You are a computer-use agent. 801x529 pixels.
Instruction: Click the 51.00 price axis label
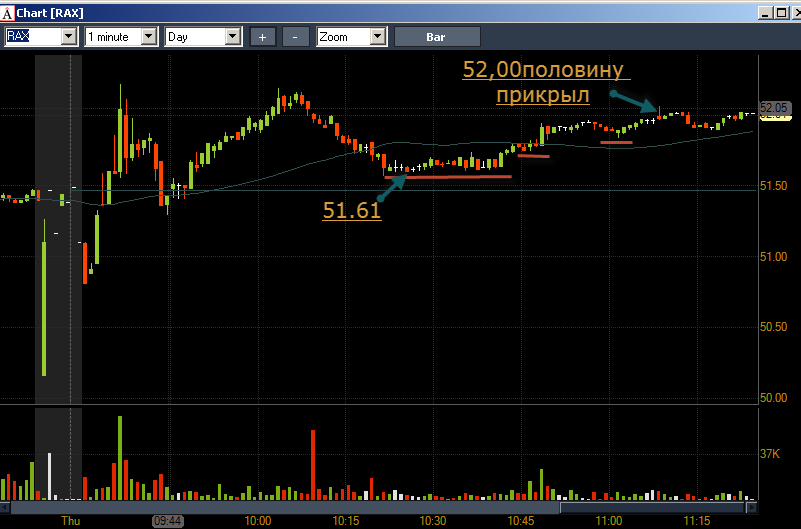pos(773,257)
